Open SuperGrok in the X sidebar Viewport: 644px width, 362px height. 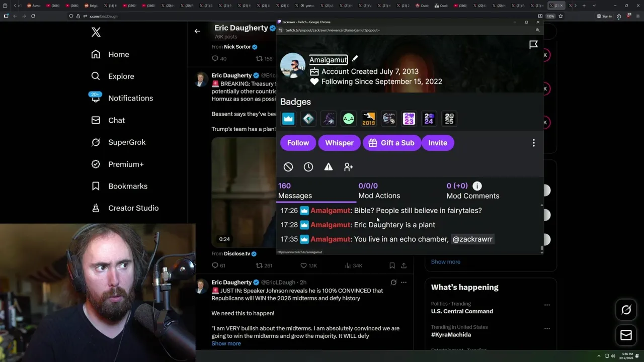pos(118,142)
